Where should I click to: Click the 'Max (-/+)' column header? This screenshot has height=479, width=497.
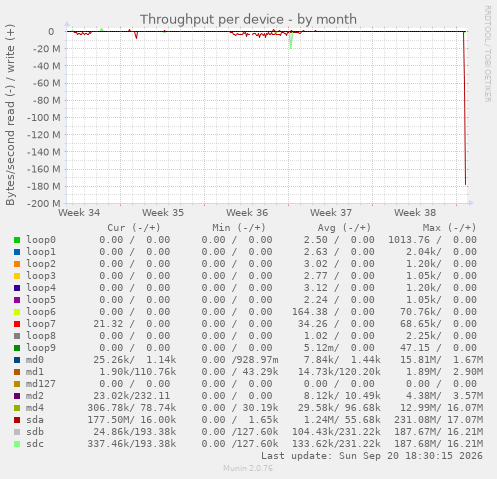pyautogui.click(x=449, y=228)
